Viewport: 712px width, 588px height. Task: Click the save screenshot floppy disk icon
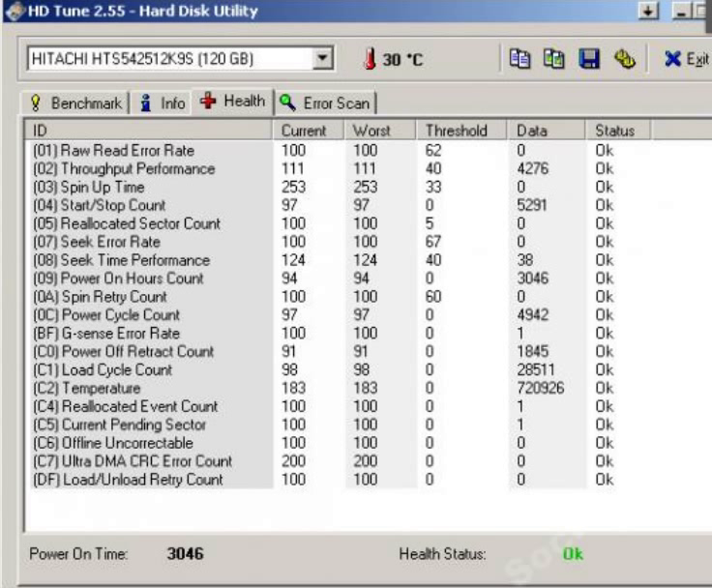click(589, 59)
